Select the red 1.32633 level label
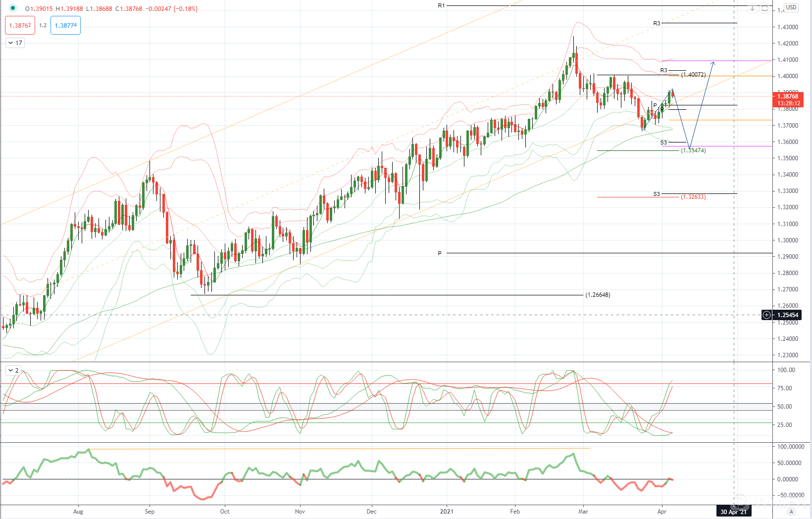812x519 pixels. coord(693,197)
